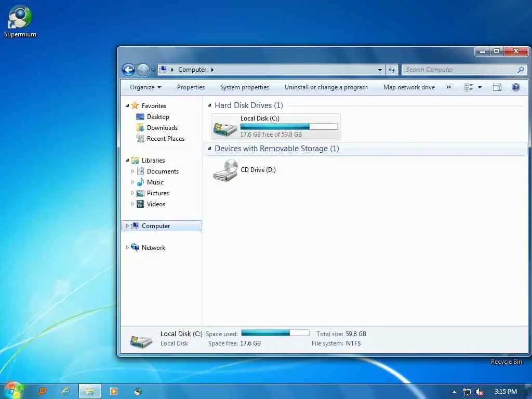This screenshot has width=532, height=399.
Task: Expand the Music library
Action: pos(132,182)
